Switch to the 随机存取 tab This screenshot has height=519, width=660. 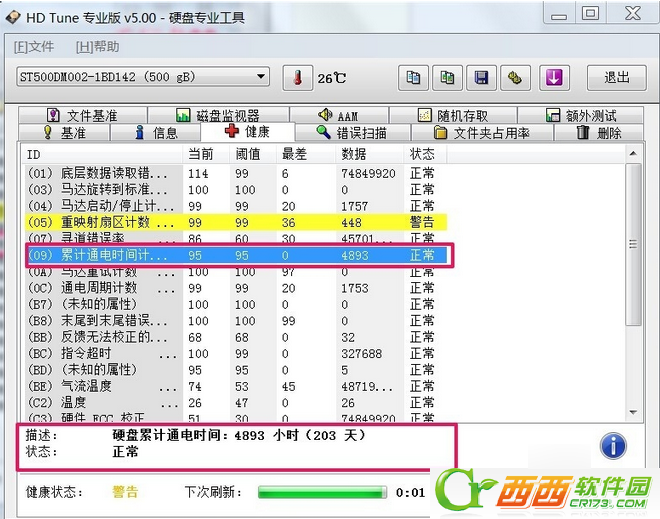click(x=453, y=115)
